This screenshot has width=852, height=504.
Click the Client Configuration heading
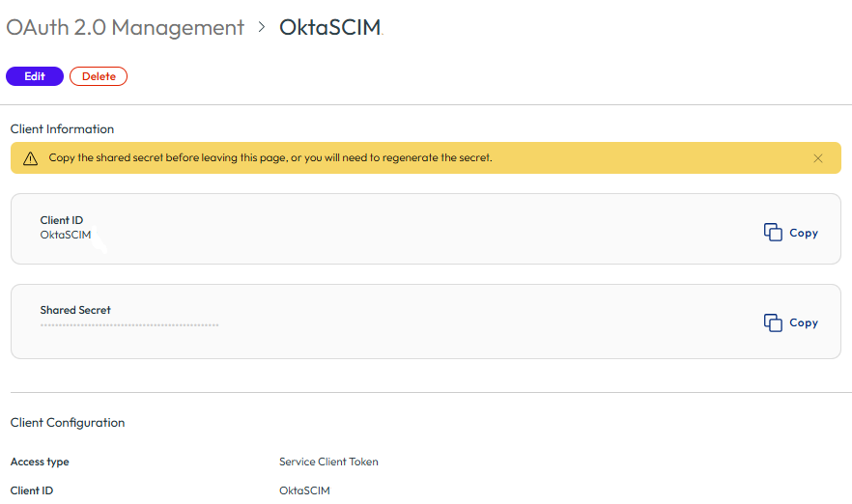68,423
